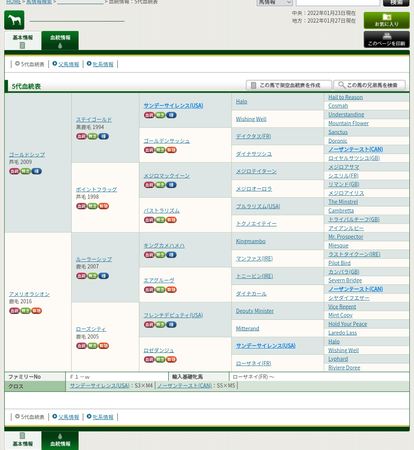The image size is (414, 450).
Task: Open the アメリオラシオン horse link
Action: click(x=29, y=294)
